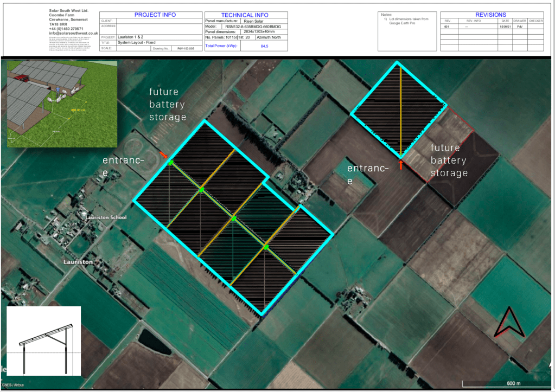Select the TECHNICAL INFO header
The width and height of the screenshot is (555, 392).
(245, 15)
